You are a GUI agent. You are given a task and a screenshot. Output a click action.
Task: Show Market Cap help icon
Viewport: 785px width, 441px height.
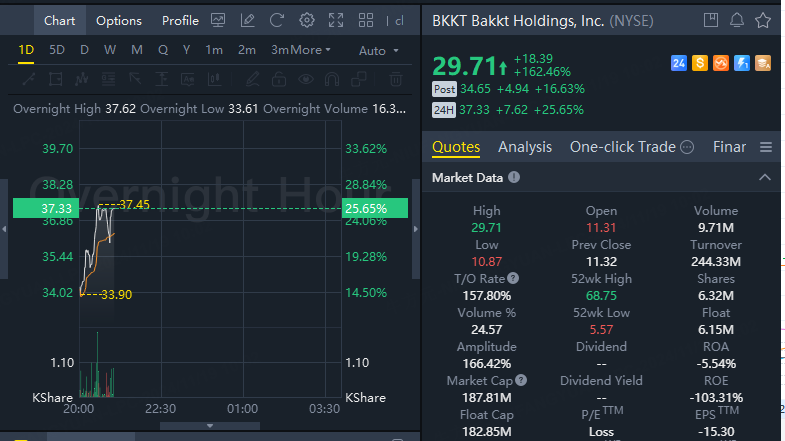(x=521, y=380)
